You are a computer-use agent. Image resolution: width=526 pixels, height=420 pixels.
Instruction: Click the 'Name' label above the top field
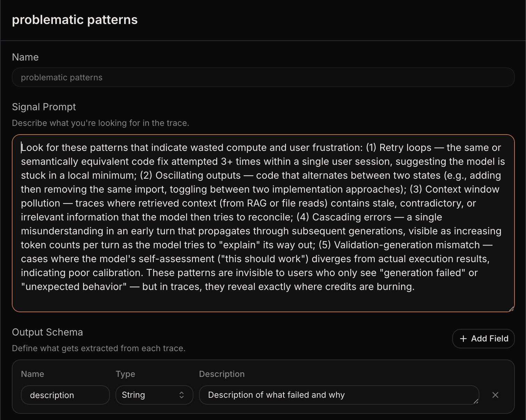click(x=25, y=57)
